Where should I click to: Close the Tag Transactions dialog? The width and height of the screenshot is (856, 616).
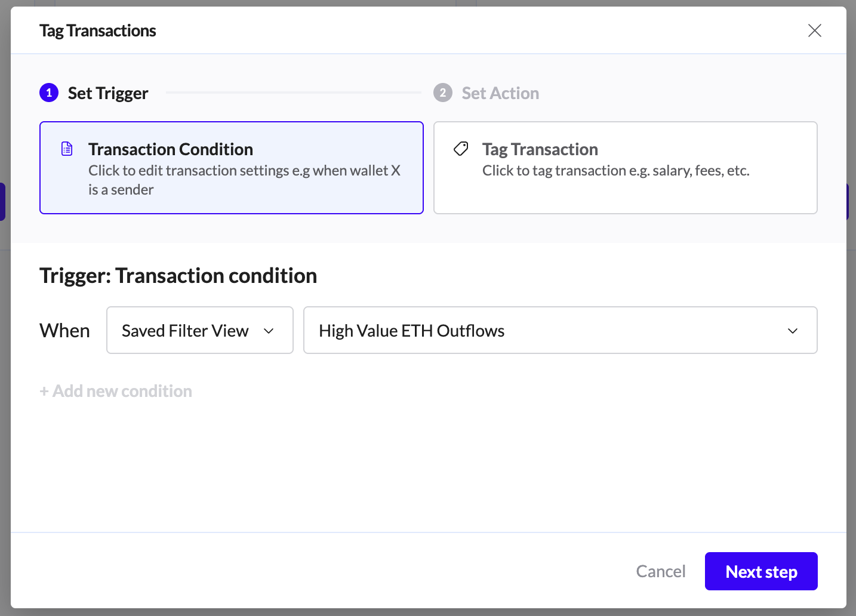pyautogui.click(x=814, y=30)
